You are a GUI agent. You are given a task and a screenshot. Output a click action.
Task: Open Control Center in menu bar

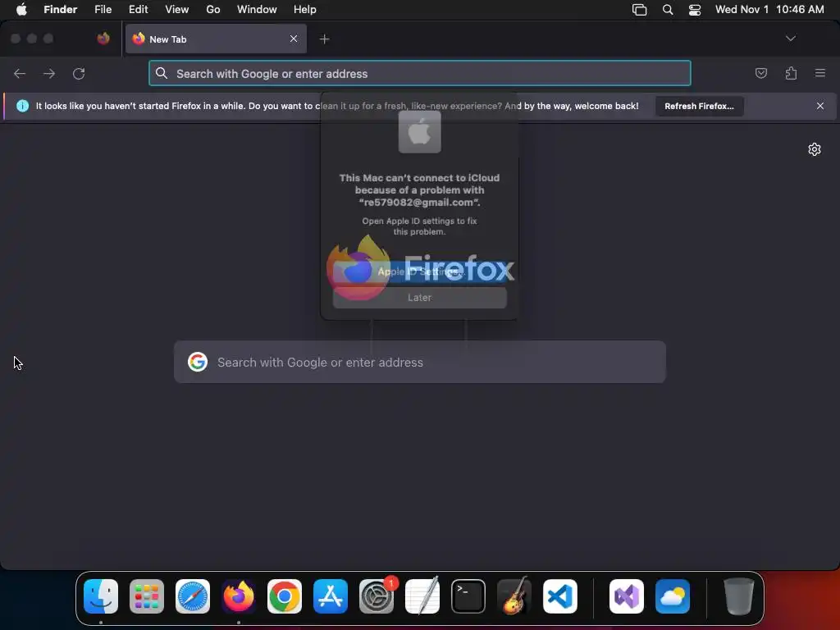(x=695, y=10)
